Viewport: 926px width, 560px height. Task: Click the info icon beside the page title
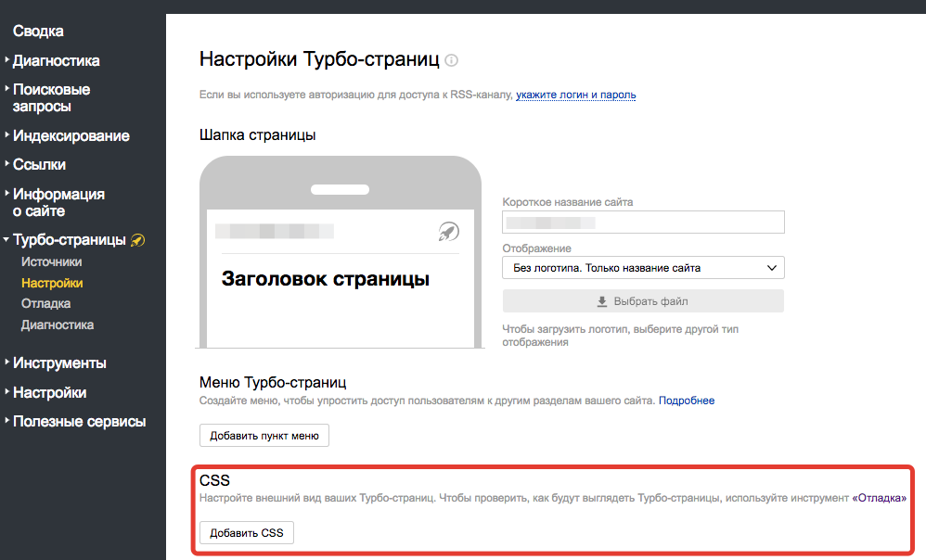pyautogui.click(x=451, y=59)
